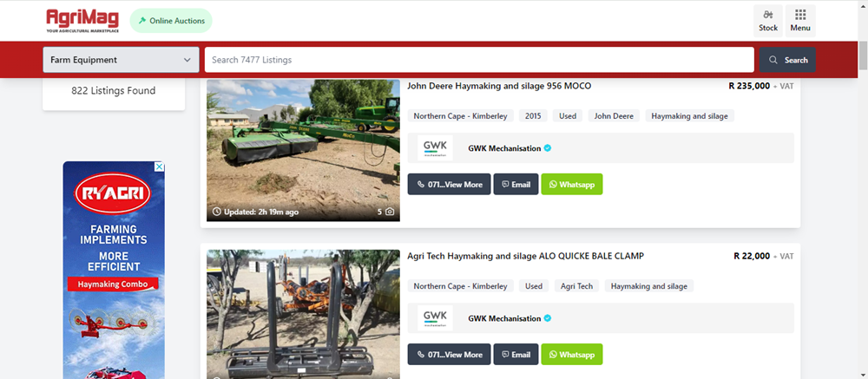
Task: Email seller of the John Deere MOCO
Action: click(516, 184)
